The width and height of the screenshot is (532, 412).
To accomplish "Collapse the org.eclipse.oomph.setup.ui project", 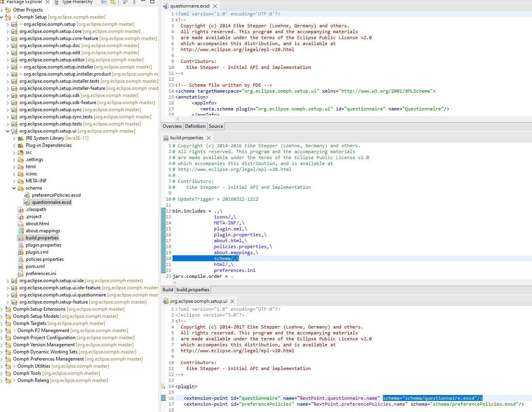I will pyautogui.click(x=7, y=131).
